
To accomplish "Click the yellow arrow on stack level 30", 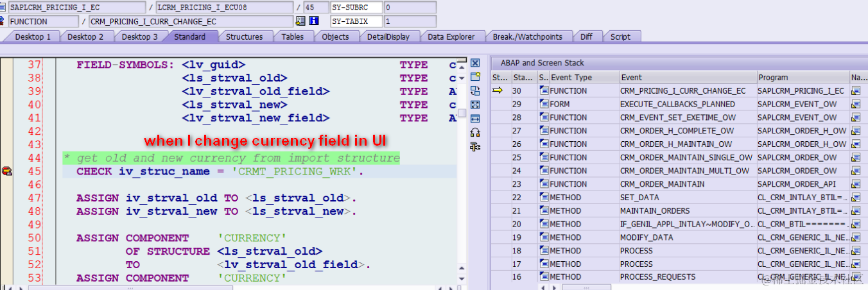I will (x=498, y=90).
